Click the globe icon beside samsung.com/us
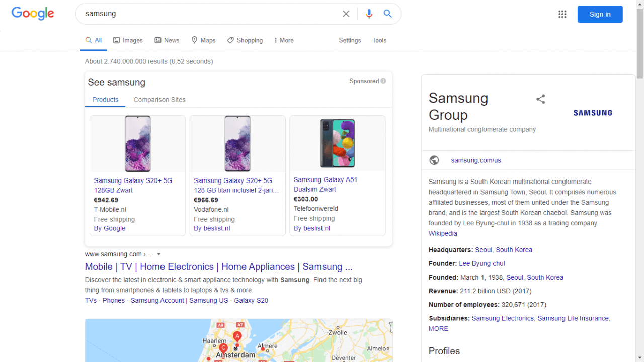The height and width of the screenshot is (362, 644). (x=434, y=160)
